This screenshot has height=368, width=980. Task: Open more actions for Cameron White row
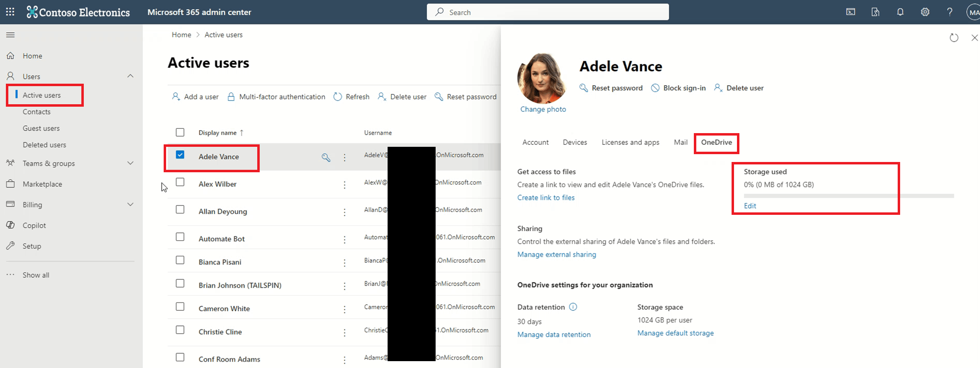tap(344, 309)
